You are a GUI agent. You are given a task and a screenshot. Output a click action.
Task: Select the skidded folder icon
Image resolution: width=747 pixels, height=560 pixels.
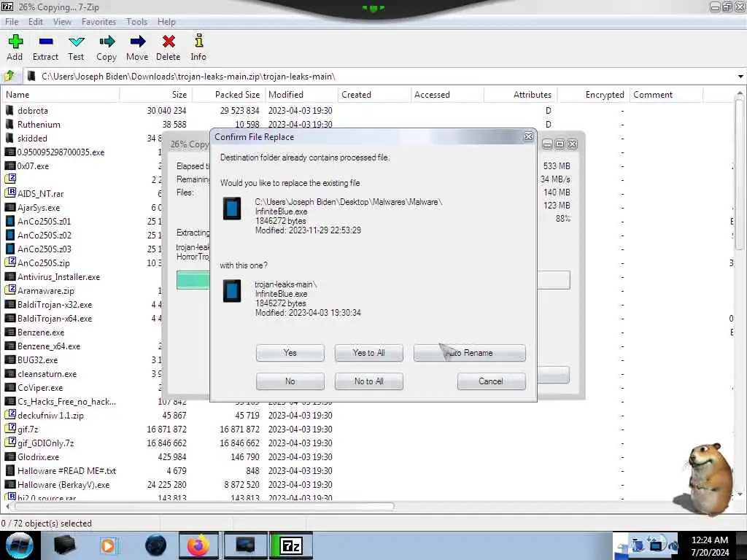(9, 138)
